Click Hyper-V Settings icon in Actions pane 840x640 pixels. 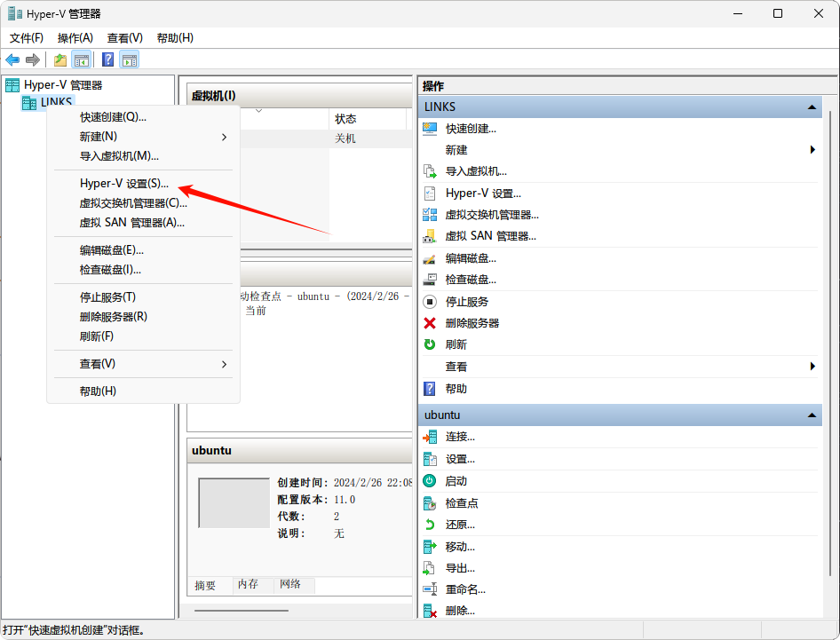coord(430,194)
